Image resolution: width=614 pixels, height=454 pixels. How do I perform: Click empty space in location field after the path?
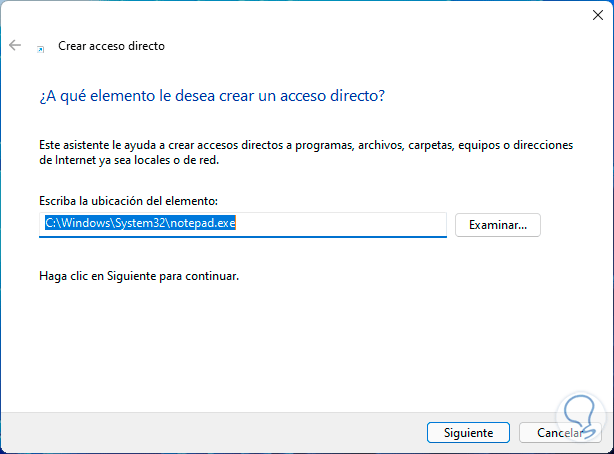click(340, 224)
